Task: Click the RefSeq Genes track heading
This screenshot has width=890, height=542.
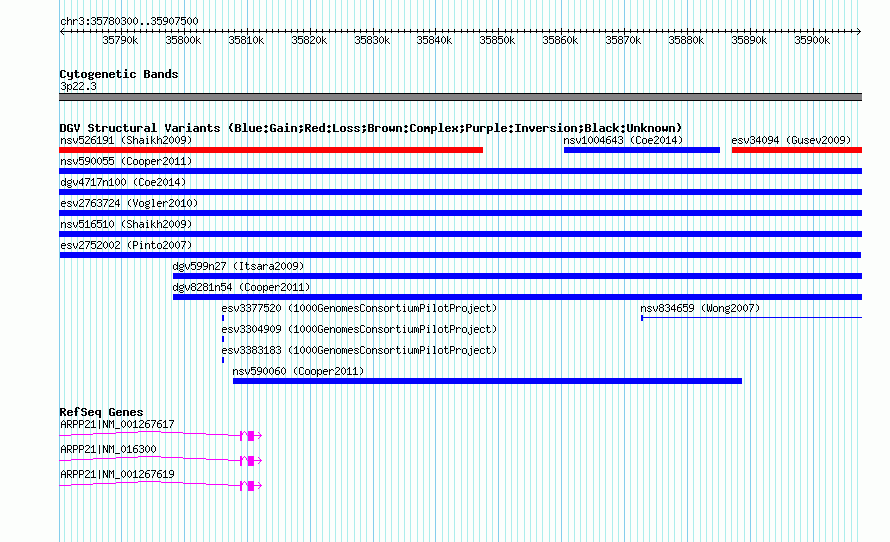Action: coord(101,412)
